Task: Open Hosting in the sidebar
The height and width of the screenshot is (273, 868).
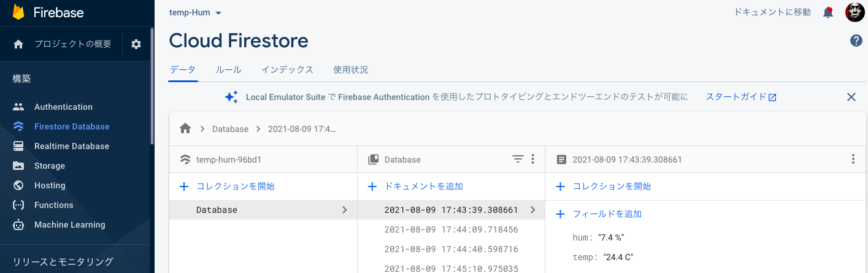Action: (x=50, y=185)
